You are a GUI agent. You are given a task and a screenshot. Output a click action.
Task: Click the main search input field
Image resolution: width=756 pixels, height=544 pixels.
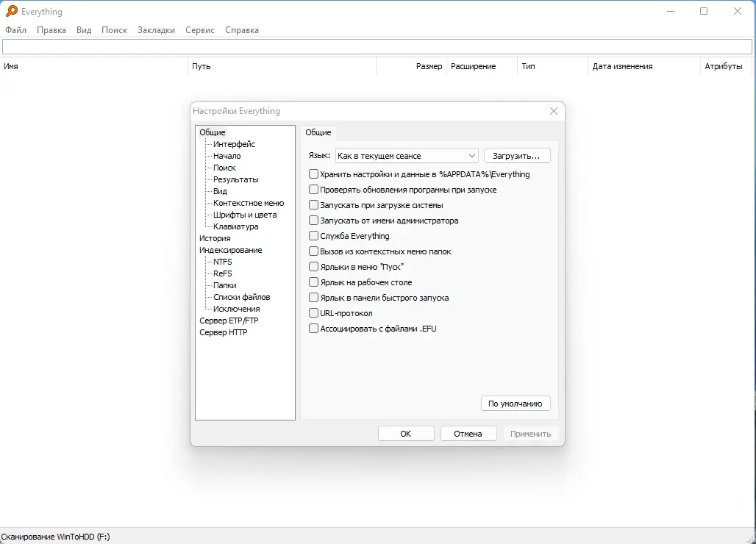pyautogui.click(x=377, y=47)
